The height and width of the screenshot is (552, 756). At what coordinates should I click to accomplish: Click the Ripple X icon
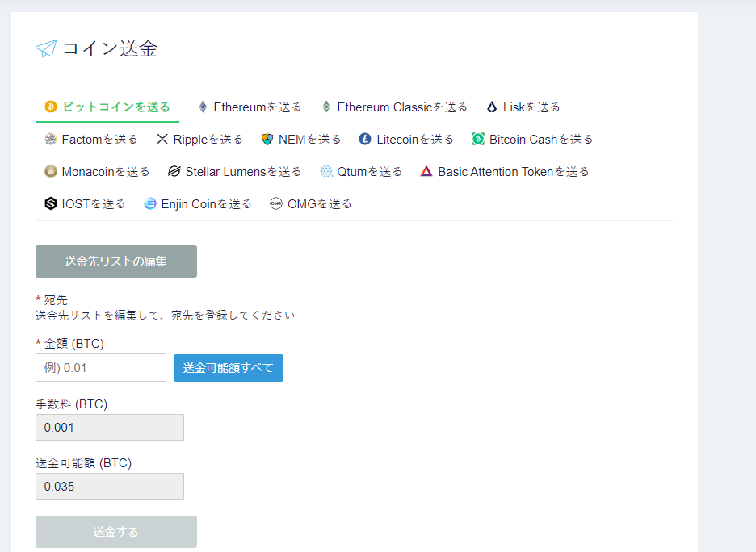(162, 139)
